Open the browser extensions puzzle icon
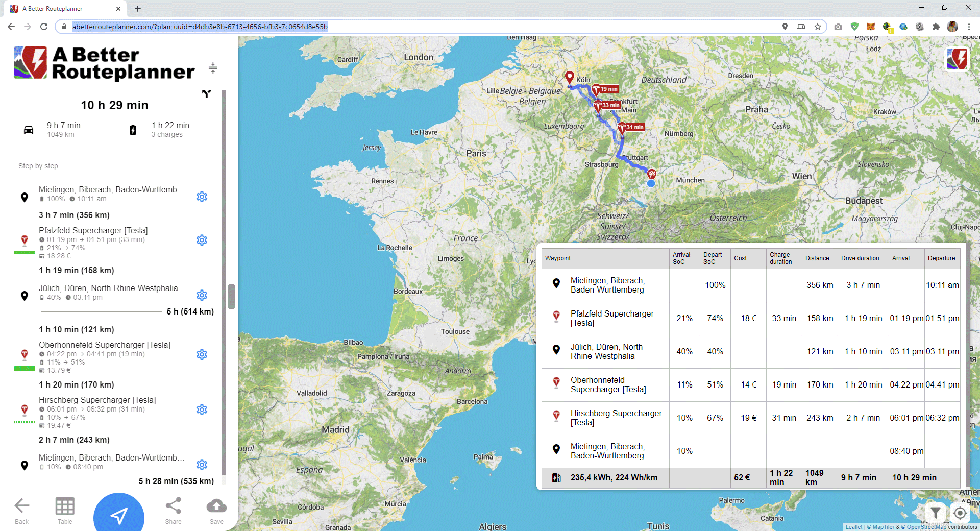Image resolution: width=980 pixels, height=531 pixels. (936, 27)
